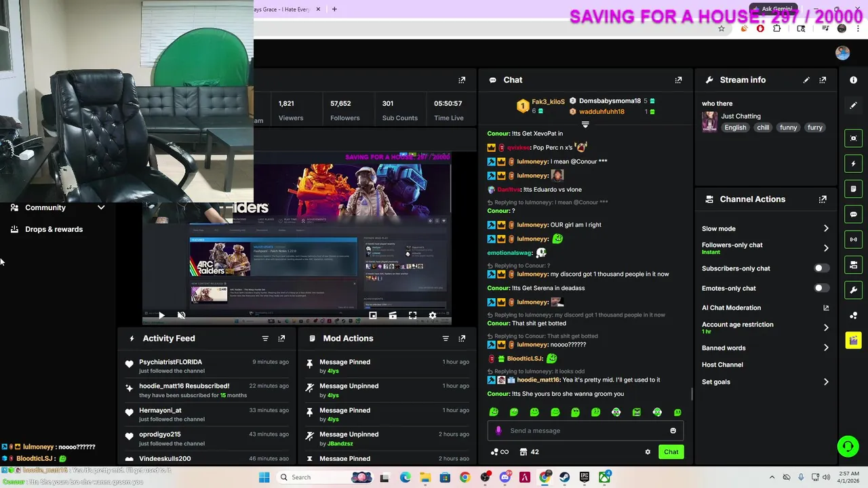Open the green headset support button
The width and height of the screenshot is (868, 488).
click(x=848, y=446)
